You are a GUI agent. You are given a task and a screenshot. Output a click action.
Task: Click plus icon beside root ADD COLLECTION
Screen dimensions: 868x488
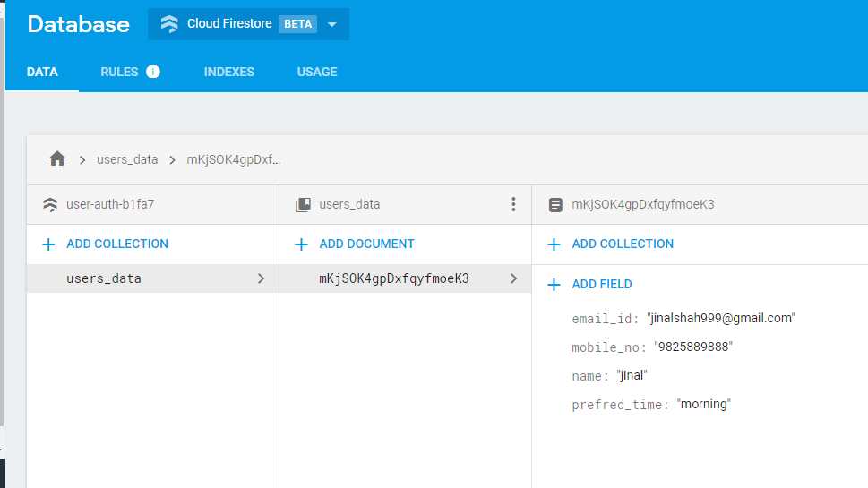point(48,244)
